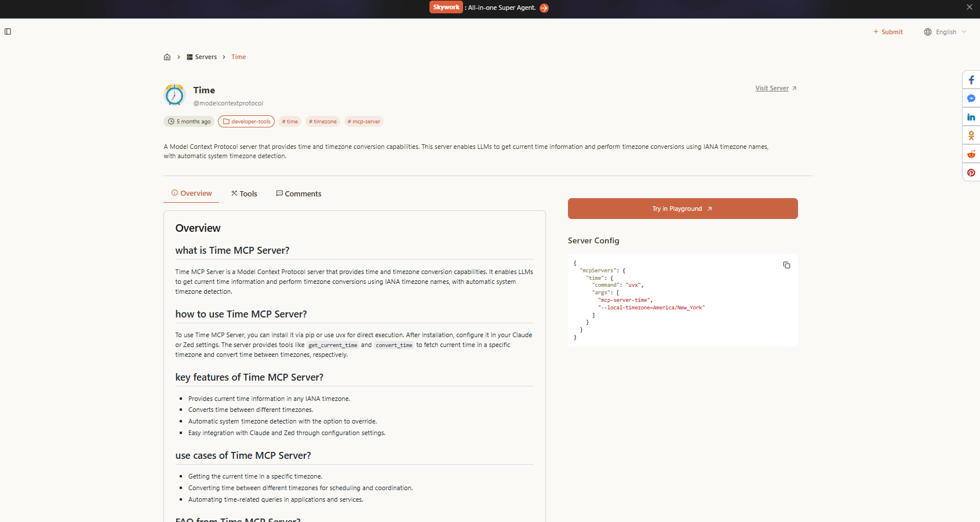This screenshot has width=980, height=522.
Task: Click 'key features of Time MCP Server?' heading
Action: (249, 377)
